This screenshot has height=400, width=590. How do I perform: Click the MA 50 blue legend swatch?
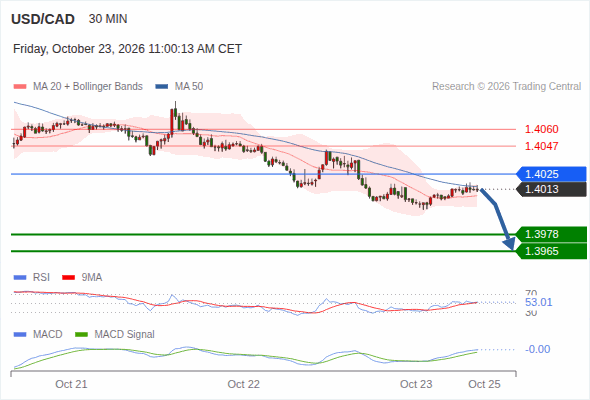pyautogui.click(x=162, y=87)
